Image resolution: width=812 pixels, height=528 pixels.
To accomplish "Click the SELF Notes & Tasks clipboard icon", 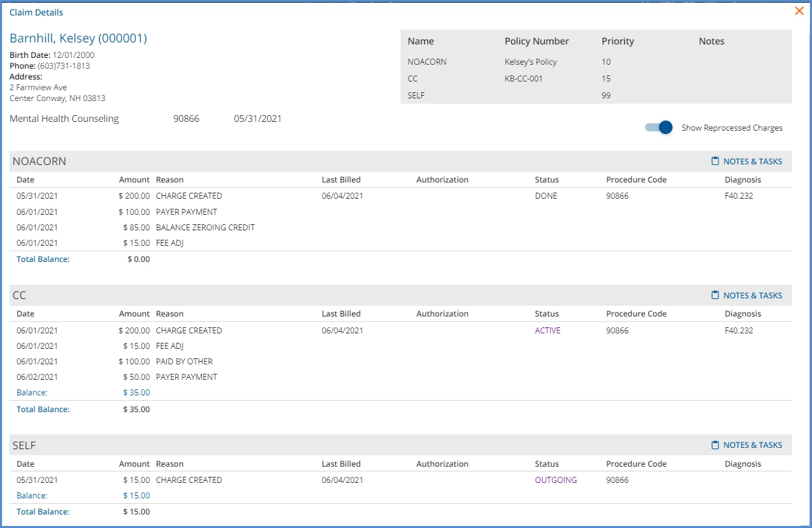I will point(715,445).
